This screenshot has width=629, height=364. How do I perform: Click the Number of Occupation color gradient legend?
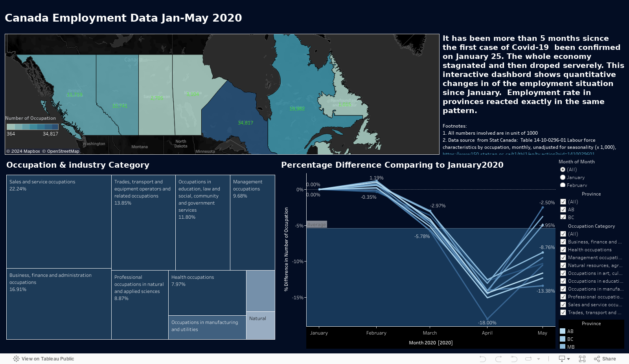[33, 127]
